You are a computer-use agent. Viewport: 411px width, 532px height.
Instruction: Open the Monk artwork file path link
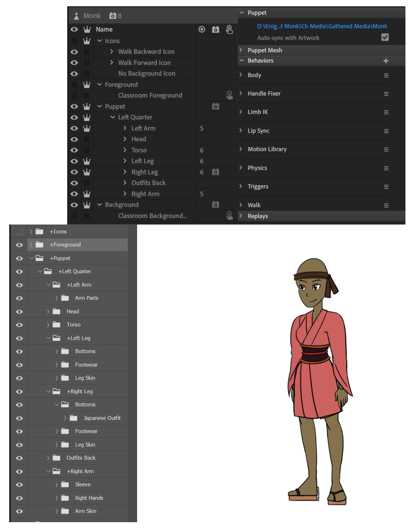[x=322, y=26]
